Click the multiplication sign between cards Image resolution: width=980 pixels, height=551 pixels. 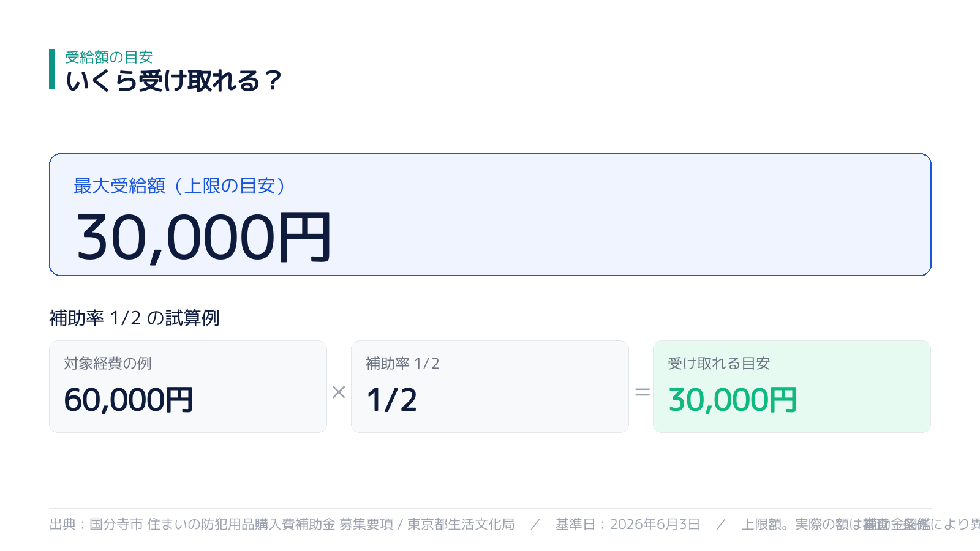click(339, 392)
